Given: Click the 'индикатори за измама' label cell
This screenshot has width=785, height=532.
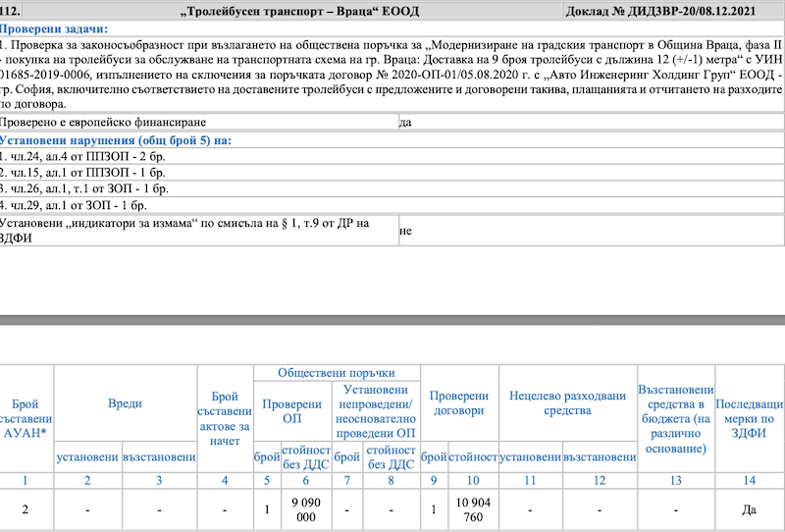Looking at the screenshot, I should pyautogui.click(x=199, y=231).
